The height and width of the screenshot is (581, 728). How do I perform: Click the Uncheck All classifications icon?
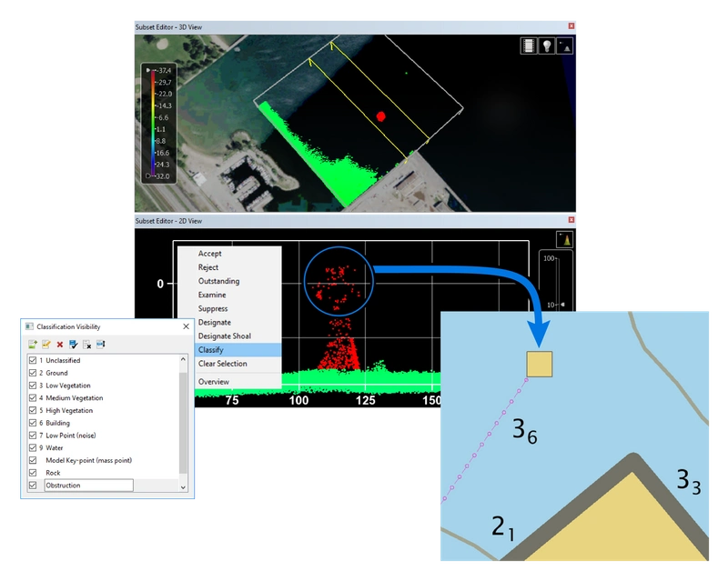coord(86,344)
